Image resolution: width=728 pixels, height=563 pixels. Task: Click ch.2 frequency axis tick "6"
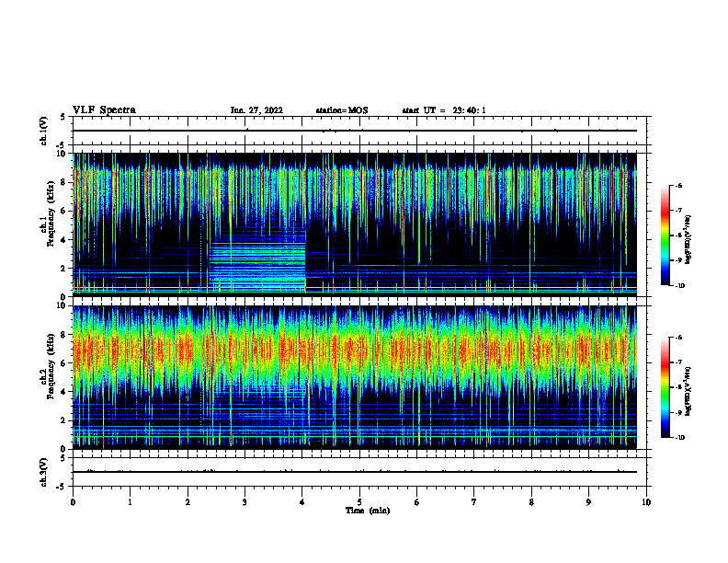pyautogui.click(x=64, y=363)
